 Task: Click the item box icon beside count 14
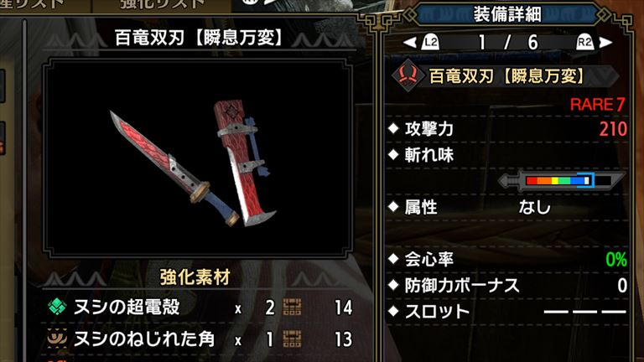292,307
